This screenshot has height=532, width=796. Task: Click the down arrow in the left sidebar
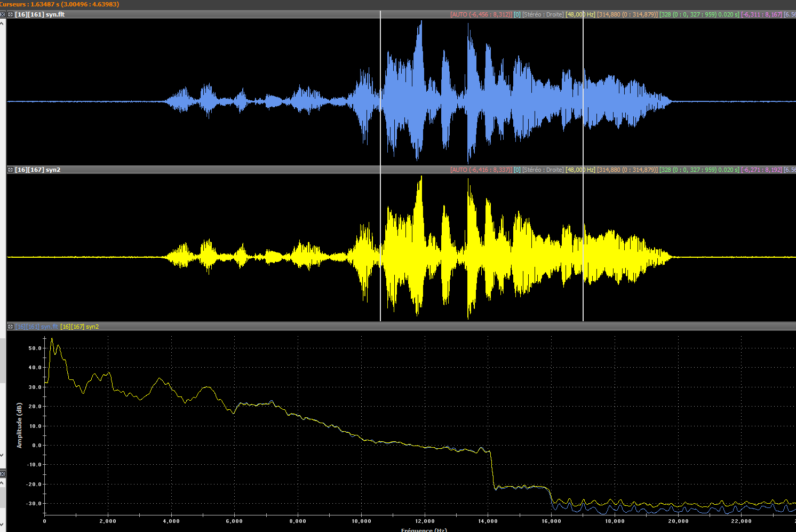pyautogui.click(x=3, y=455)
